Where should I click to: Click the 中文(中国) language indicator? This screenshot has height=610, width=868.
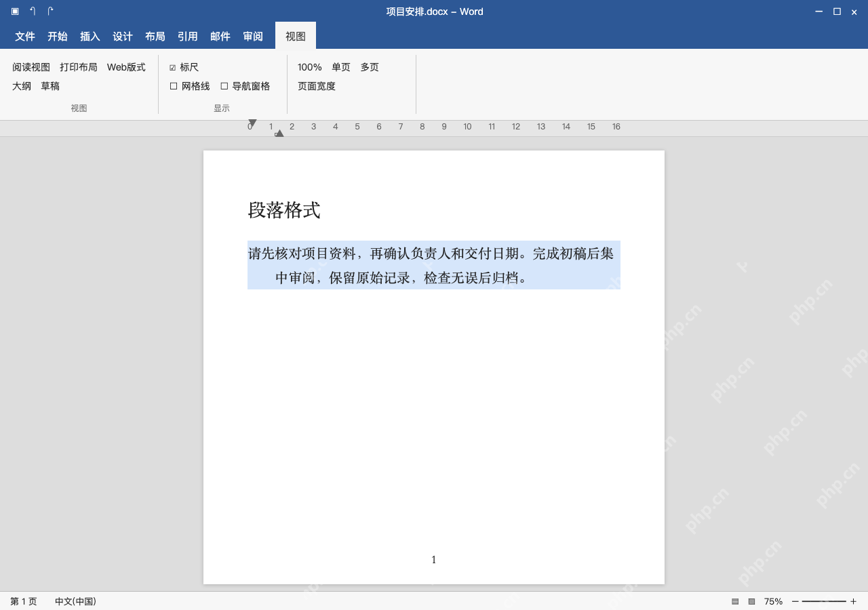(x=75, y=601)
